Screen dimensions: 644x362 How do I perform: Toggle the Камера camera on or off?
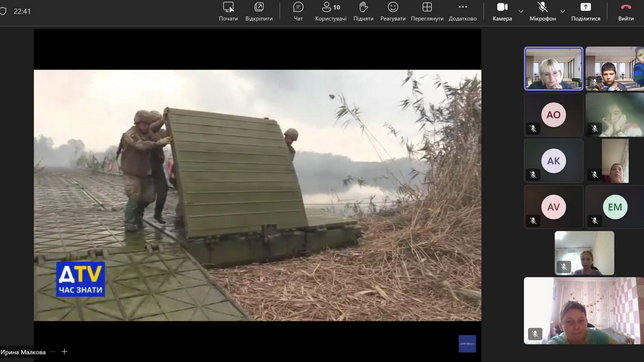pyautogui.click(x=502, y=12)
